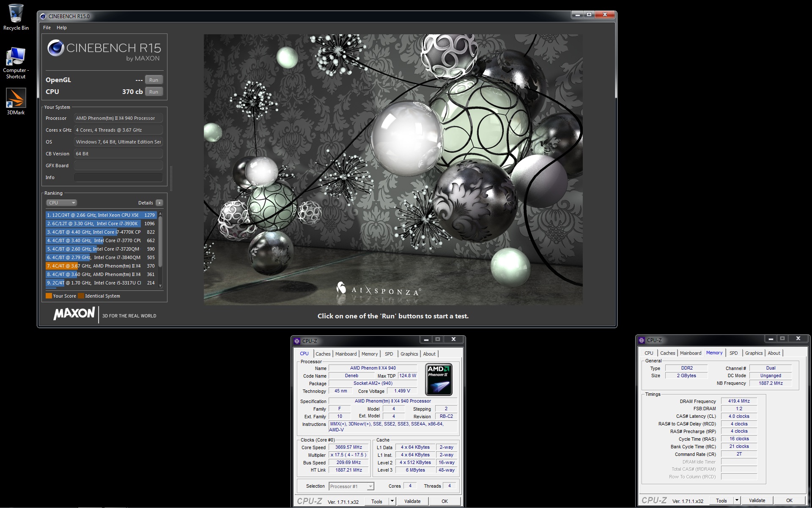Switch to Mainboard tab in right CPU-Z window
Screen dimensions: 812x508
(691, 353)
